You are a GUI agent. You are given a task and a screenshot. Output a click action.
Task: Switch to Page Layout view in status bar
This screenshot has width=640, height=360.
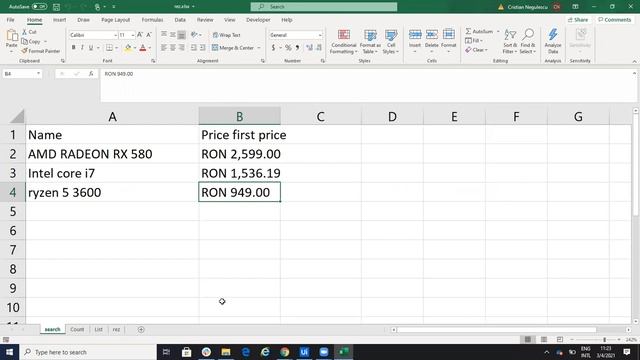[x=544, y=340]
